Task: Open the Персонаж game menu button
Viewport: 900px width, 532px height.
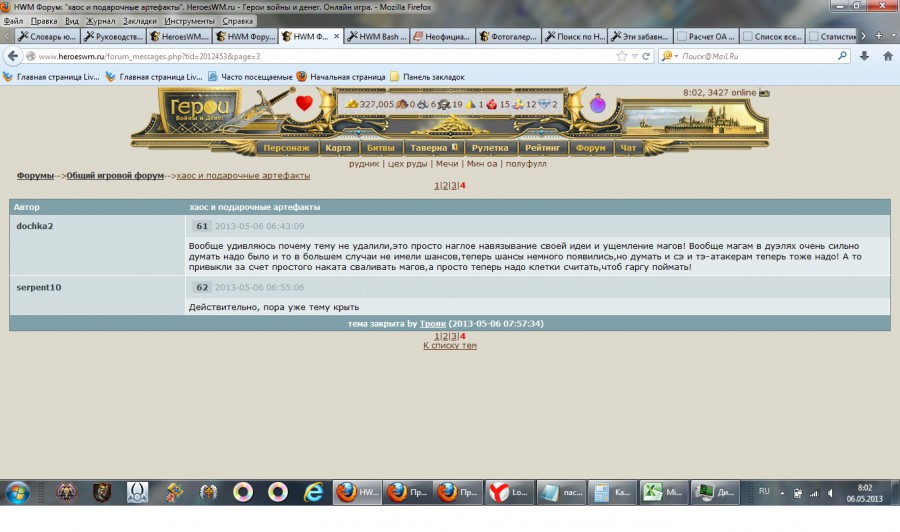Action: pyautogui.click(x=286, y=147)
